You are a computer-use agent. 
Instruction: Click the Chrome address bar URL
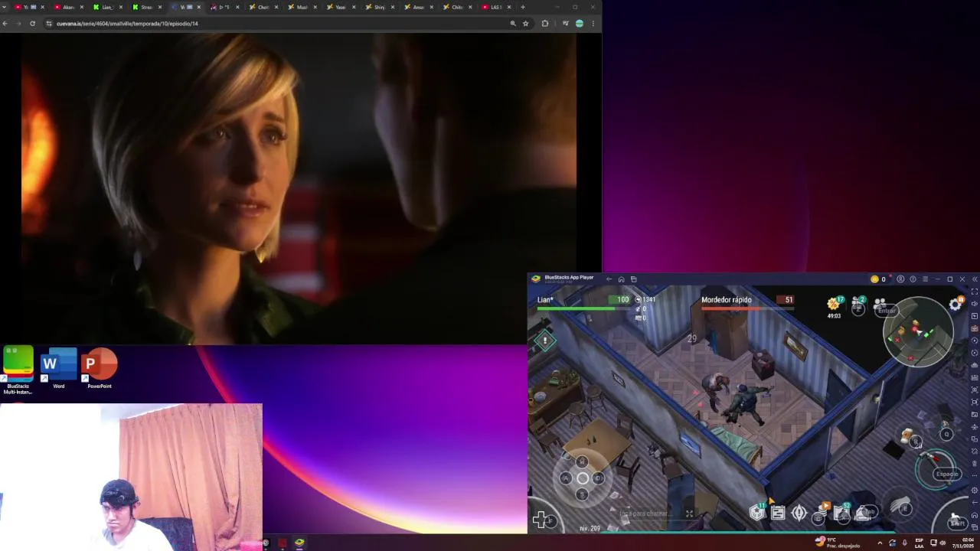(x=127, y=24)
